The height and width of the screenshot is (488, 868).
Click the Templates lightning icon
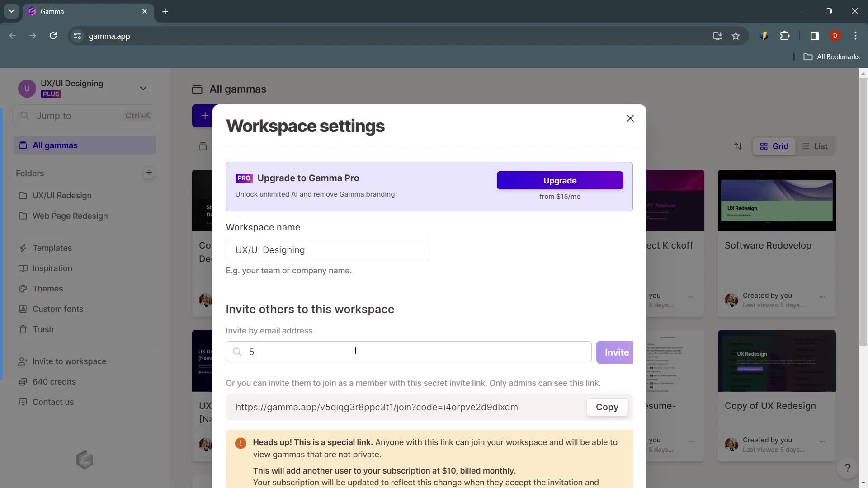[23, 248]
